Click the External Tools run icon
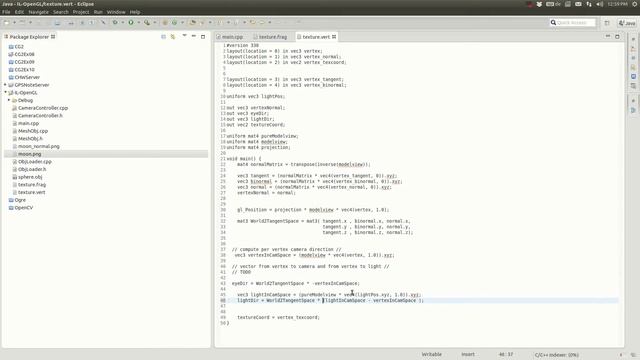Viewport: 640px width, 360px height. [147, 22]
